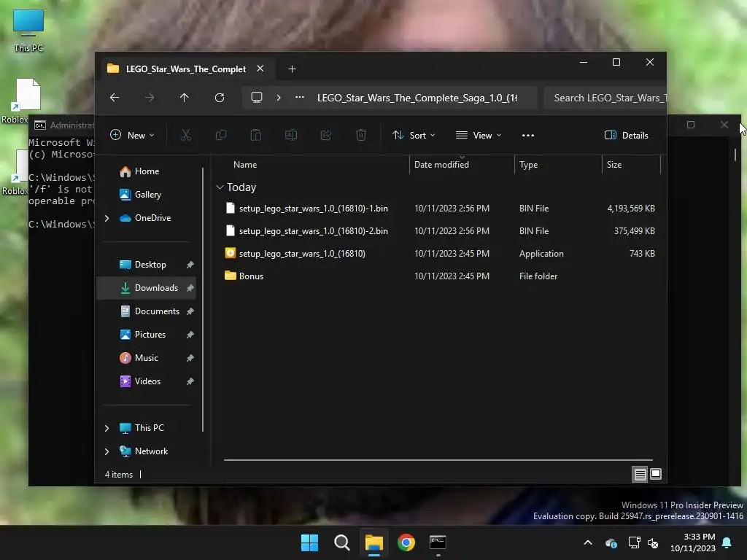This screenshot has height=560, width=747.
Task: Click the Copy toolbar icon
Action: 220,135
